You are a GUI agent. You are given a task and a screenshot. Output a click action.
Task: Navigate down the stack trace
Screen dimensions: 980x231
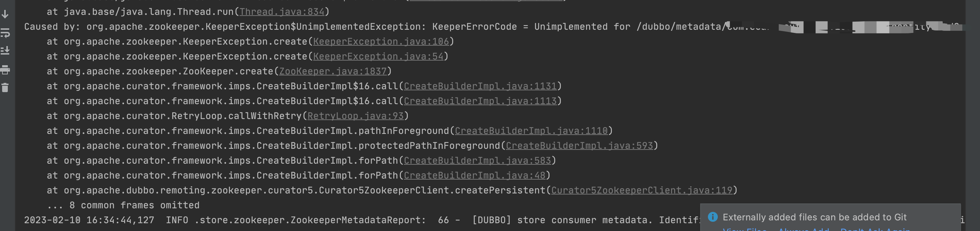tap(5, 15)
